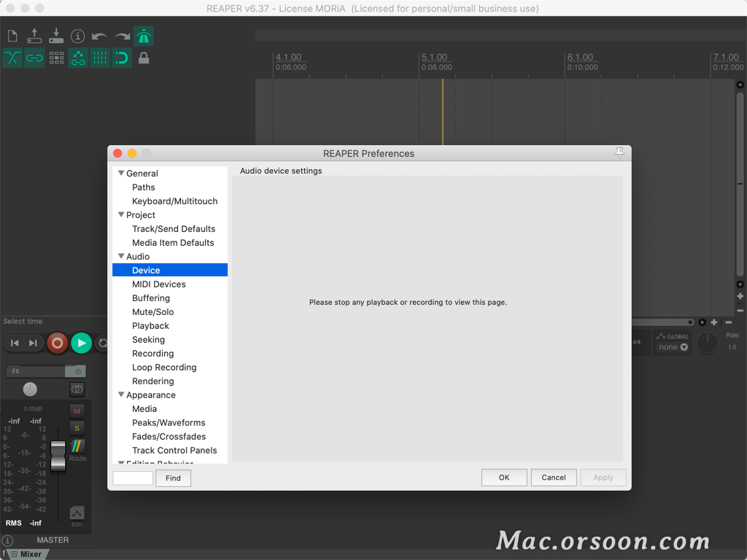Click the New project file icon
Screen dimensions: 747x560
[x=12, y=35]
